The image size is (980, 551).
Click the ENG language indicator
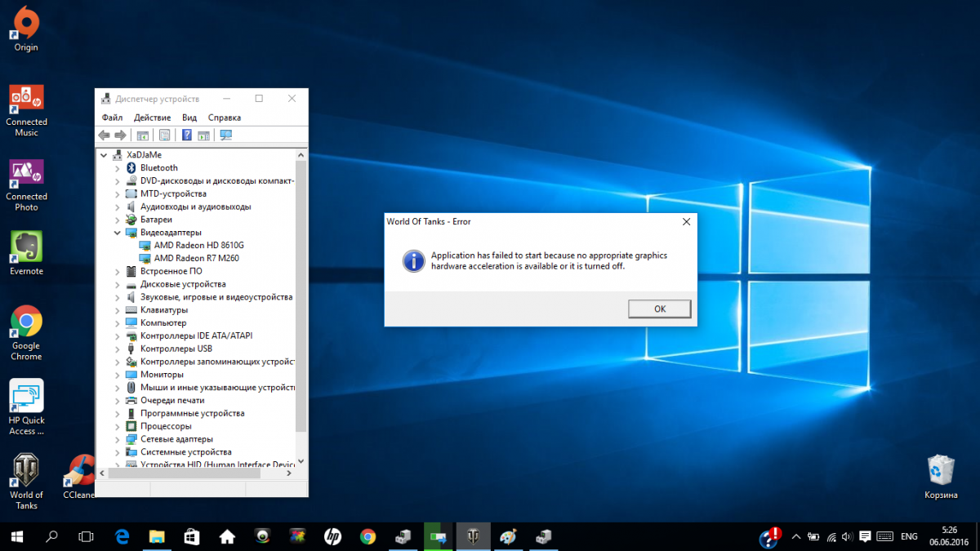(909, 536)
